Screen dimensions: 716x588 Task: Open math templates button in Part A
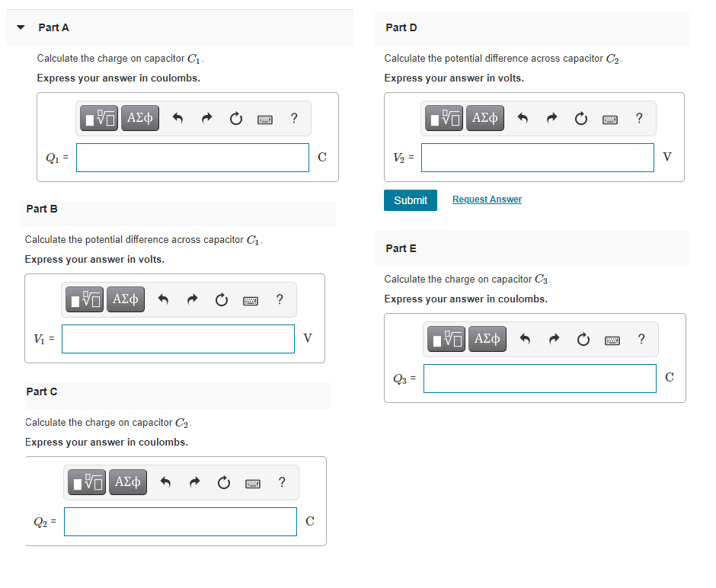click(99, 118)
